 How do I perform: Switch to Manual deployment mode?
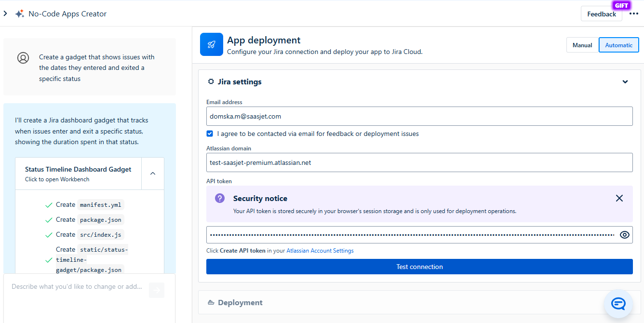click(582, 45)
